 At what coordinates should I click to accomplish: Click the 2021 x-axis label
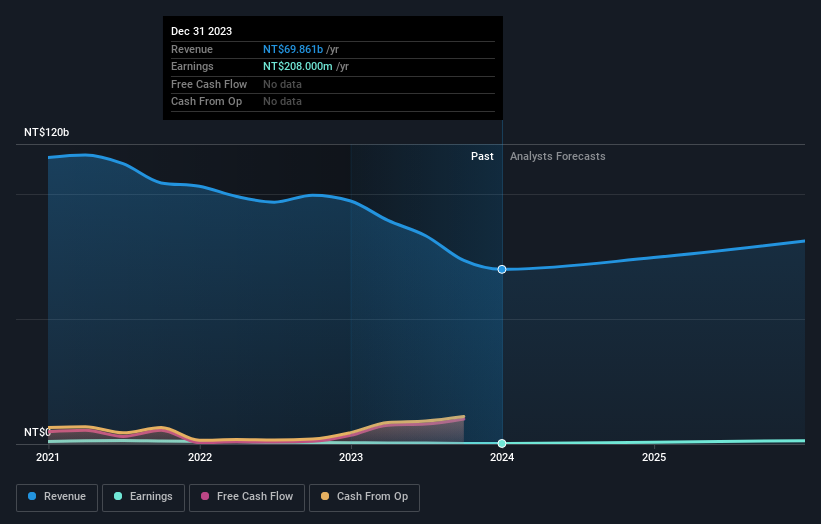click(x=48, y=457)
